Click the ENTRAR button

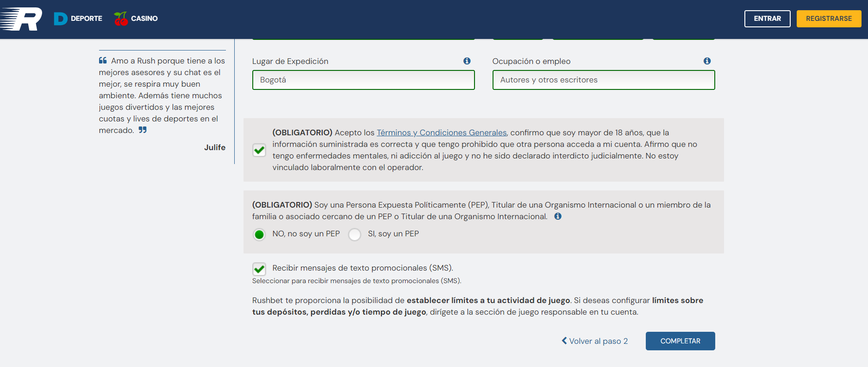click(x=767, y=19)
